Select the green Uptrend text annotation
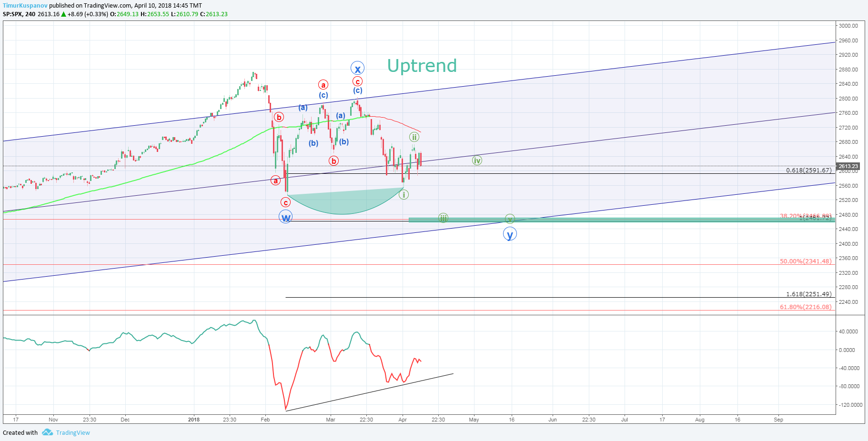Viewport: 868px width, 441px height. (x=422, y=66)
